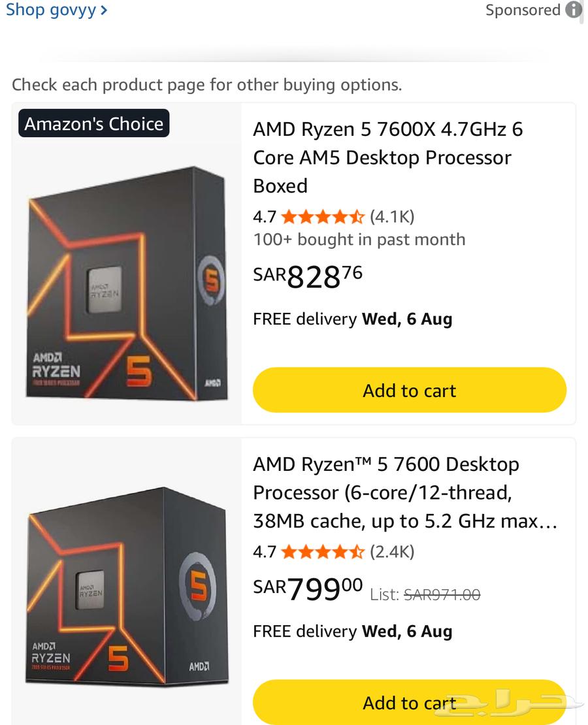Tap 100+ bought in past month
Image resolution: width=588 pixels, height=725 pixels.
(x=359, y=239)
